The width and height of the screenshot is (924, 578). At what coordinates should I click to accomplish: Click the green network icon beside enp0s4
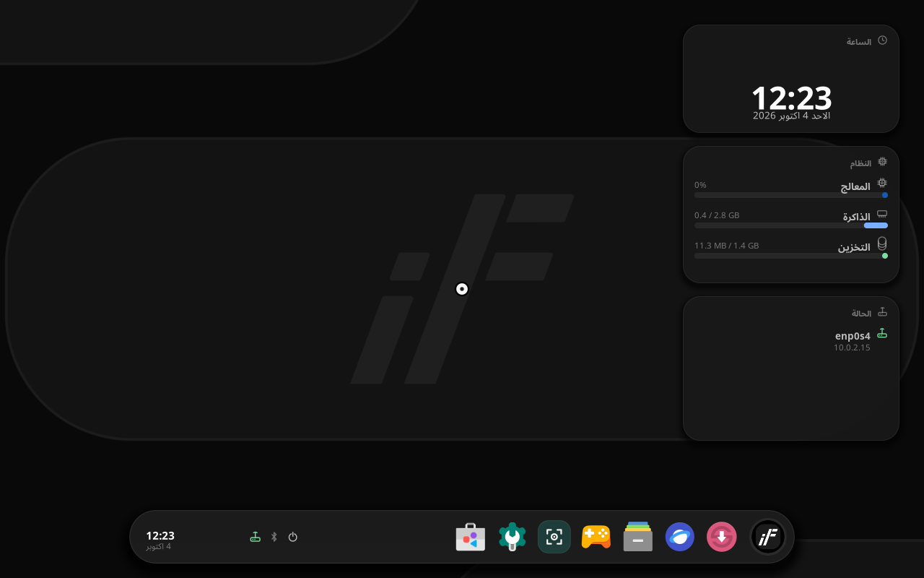click(x=882, y=334)
